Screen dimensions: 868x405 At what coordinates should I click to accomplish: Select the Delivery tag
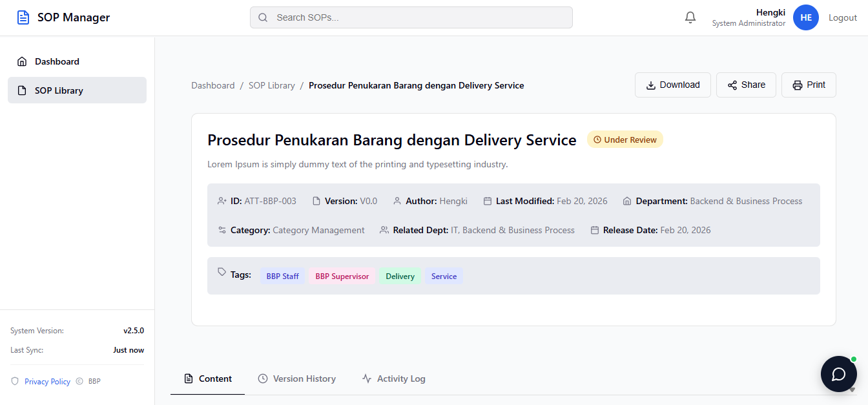[x=400, y=276]
